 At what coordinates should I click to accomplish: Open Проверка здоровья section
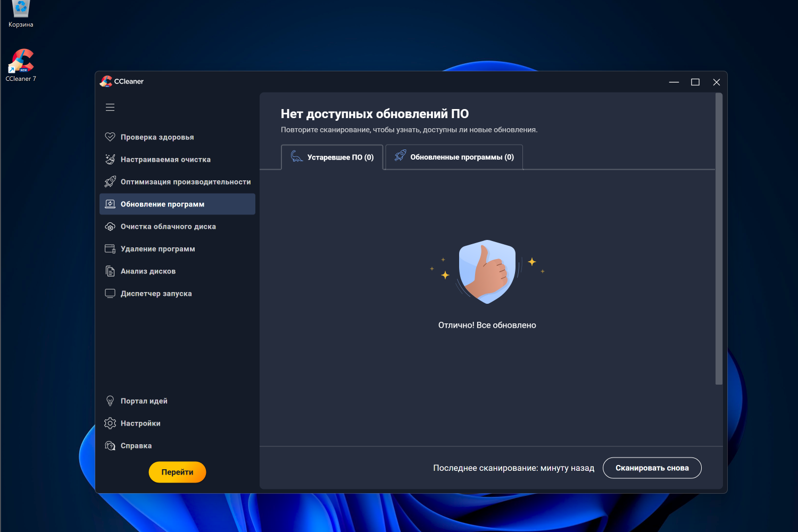point(177,137)
